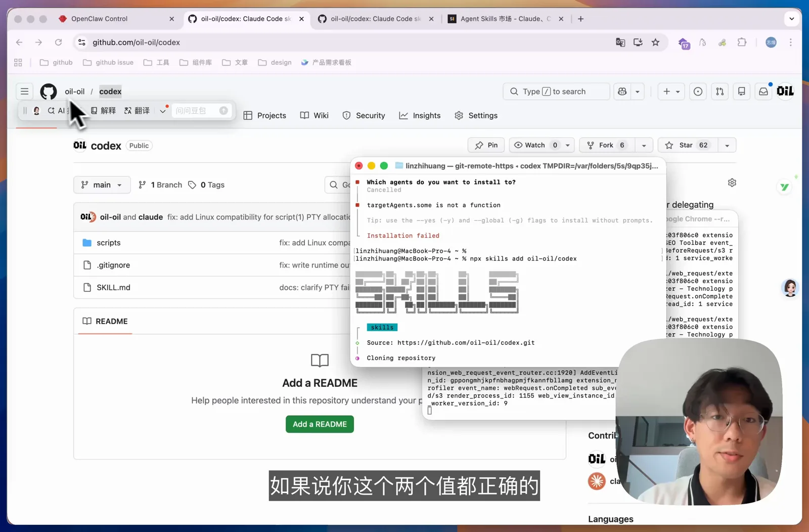
Task: Pin the codex repository
Action: coord(486,145)
